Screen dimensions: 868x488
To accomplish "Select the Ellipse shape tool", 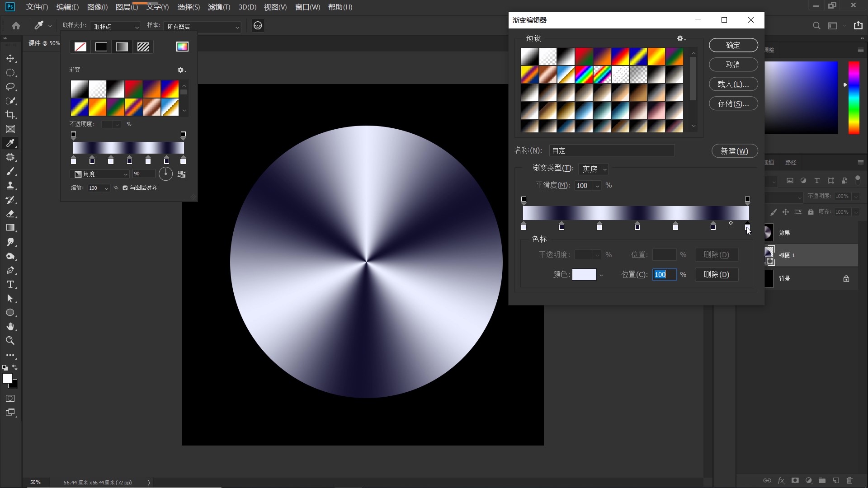I will 10,313.
